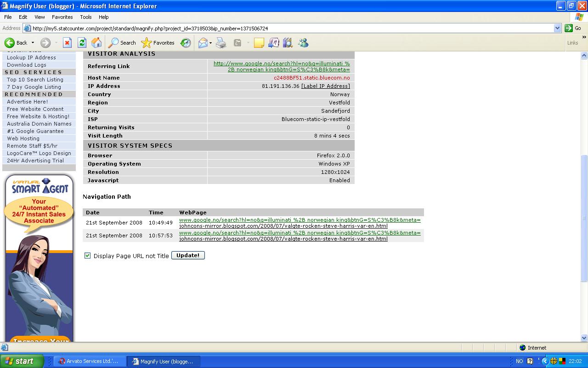Go back using the Back arrow icon
This screenshot has height=368, width=588.
10,43
